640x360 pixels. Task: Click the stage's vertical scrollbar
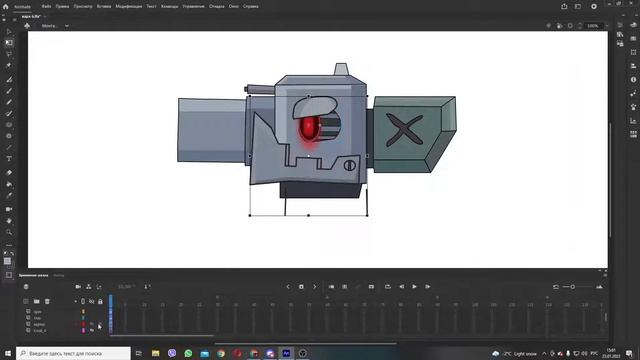click(611, 180)
